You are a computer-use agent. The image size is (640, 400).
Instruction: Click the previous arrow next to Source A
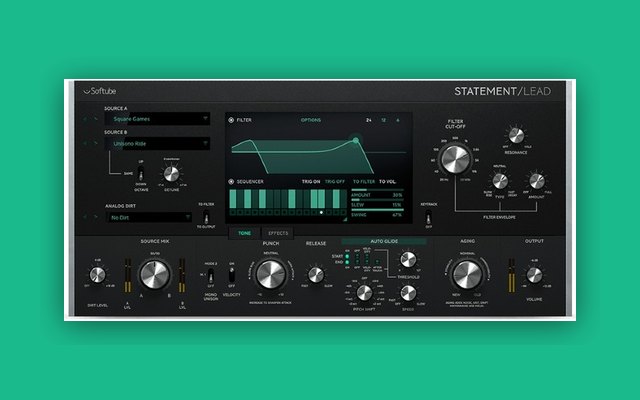[x=85, y=119]
